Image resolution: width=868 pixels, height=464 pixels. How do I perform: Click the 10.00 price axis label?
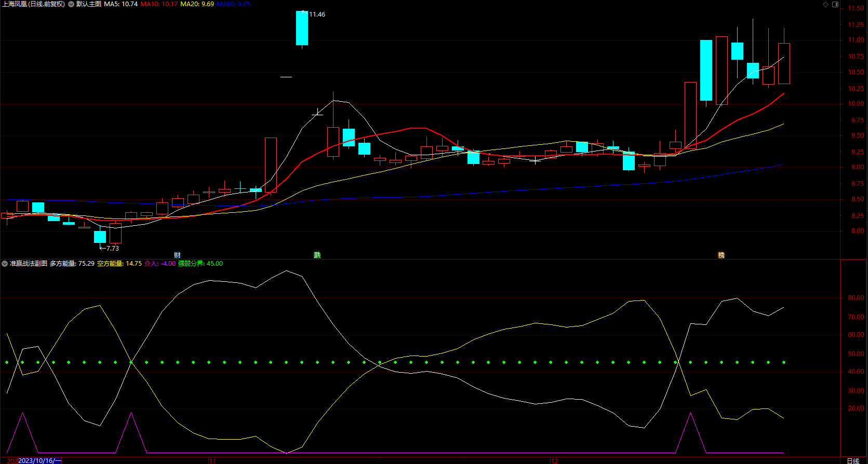(857, 104)
